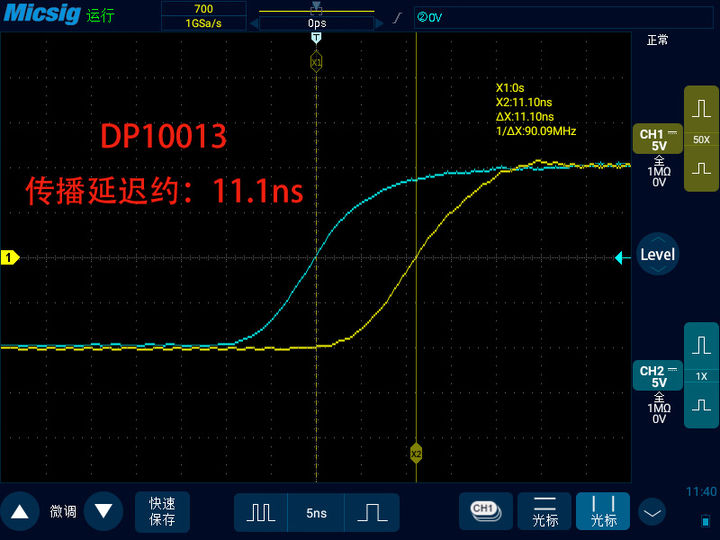Toggle rising edge trigger slope icon
The width and height of the screenshot is (720, 540).
point(398,18)
